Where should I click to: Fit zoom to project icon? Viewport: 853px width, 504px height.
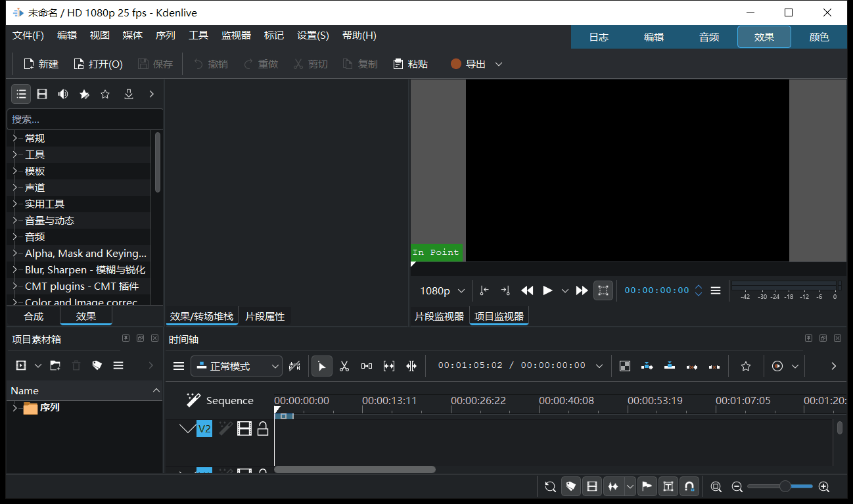pyautogui.click(x=716, y=487)
